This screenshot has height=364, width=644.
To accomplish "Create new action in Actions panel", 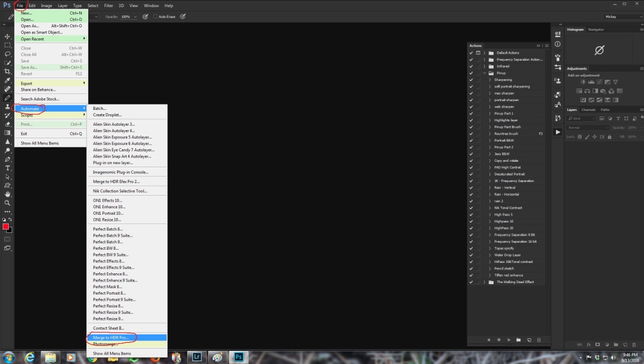I will (x=529, y=340).
